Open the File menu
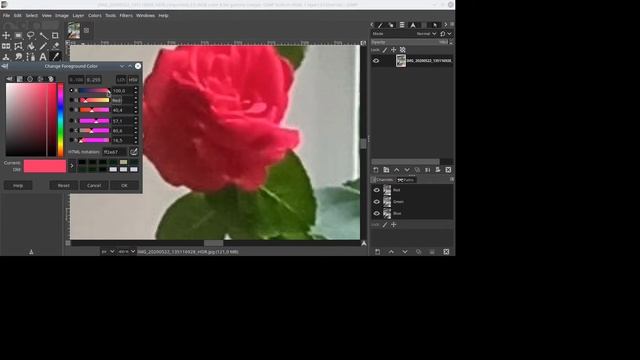The image size is (640, 360). (x=6, y=16)
